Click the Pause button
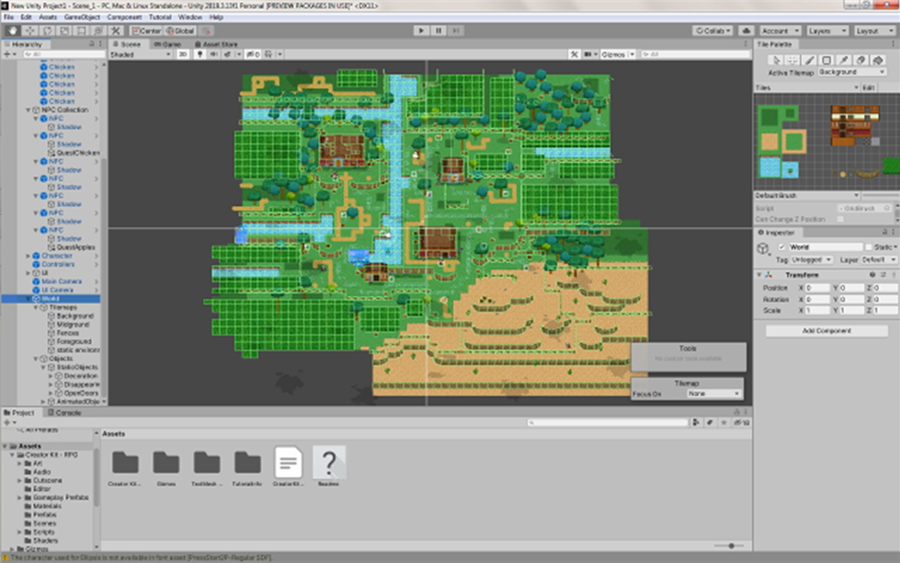The width and height of the screenshot is (900, 563). (x=439, y=30)
